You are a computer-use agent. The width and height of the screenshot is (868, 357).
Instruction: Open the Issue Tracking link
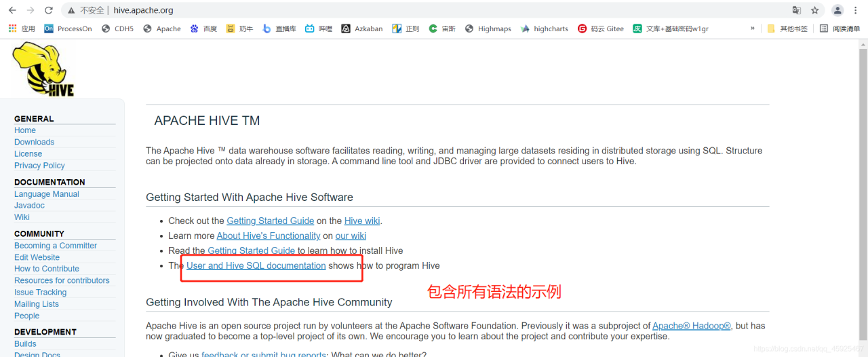(40, 293)
